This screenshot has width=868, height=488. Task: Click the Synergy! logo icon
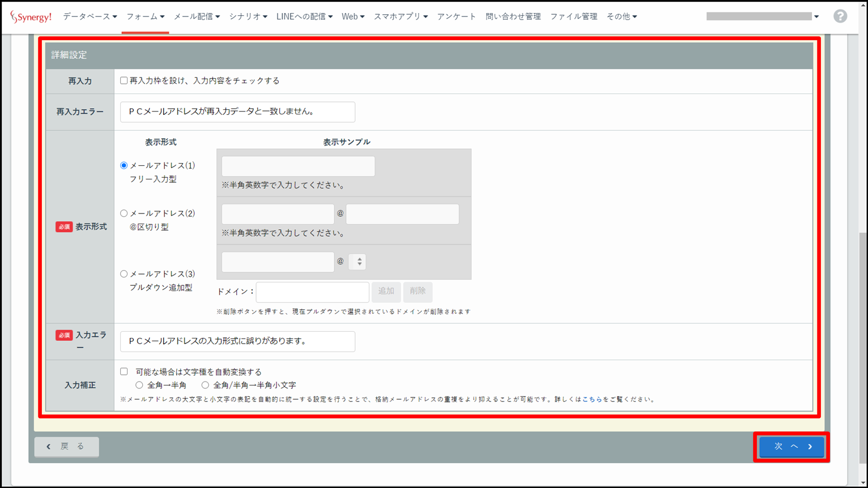point(31,17)
